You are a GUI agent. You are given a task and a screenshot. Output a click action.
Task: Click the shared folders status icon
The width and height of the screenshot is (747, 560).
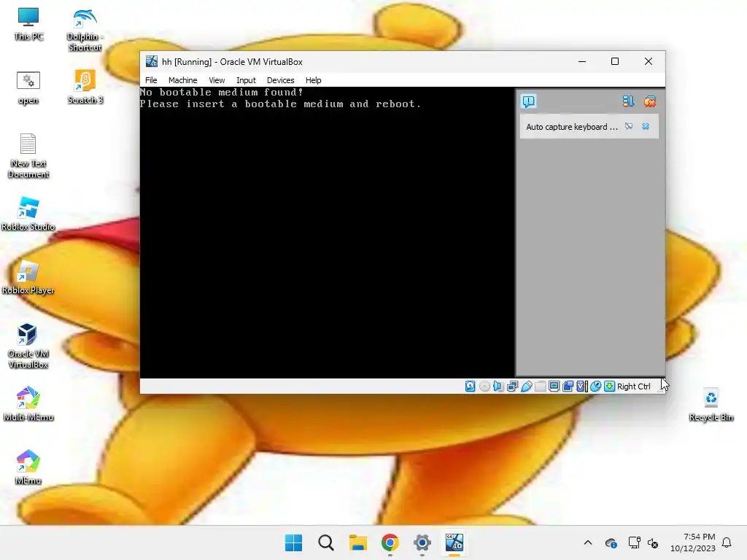point(541,386)
